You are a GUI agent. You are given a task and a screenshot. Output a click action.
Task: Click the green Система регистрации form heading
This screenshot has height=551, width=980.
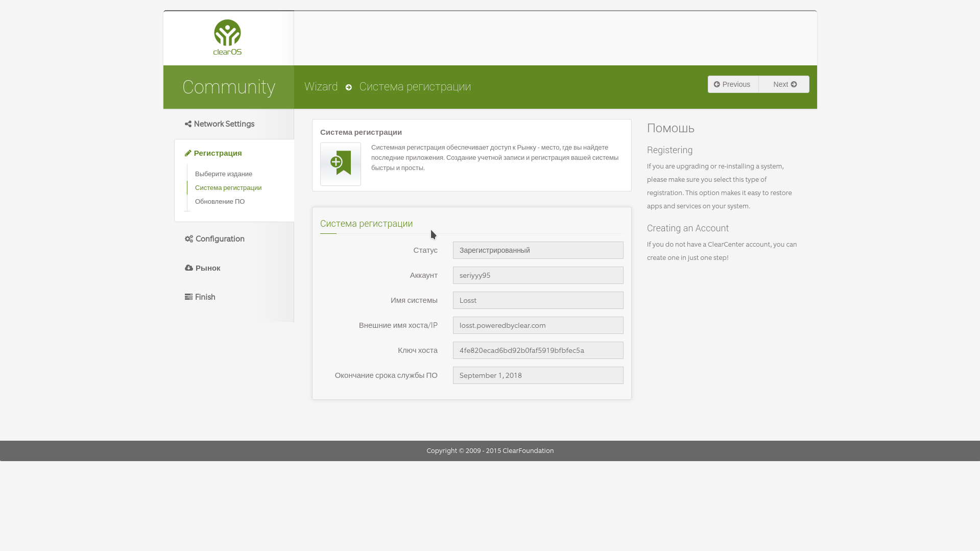tap(366, 224)
